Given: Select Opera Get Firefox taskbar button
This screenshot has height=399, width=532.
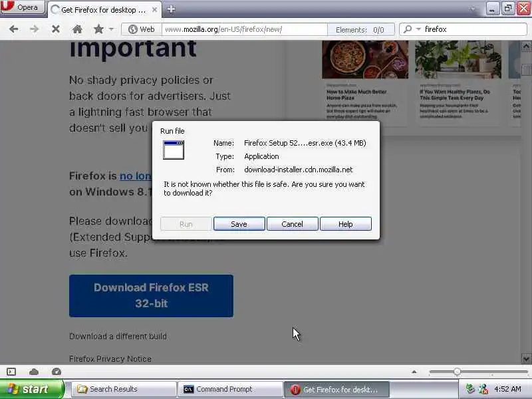Looking at the screenshot, I should pyautogui.click(x=336, y=389).
